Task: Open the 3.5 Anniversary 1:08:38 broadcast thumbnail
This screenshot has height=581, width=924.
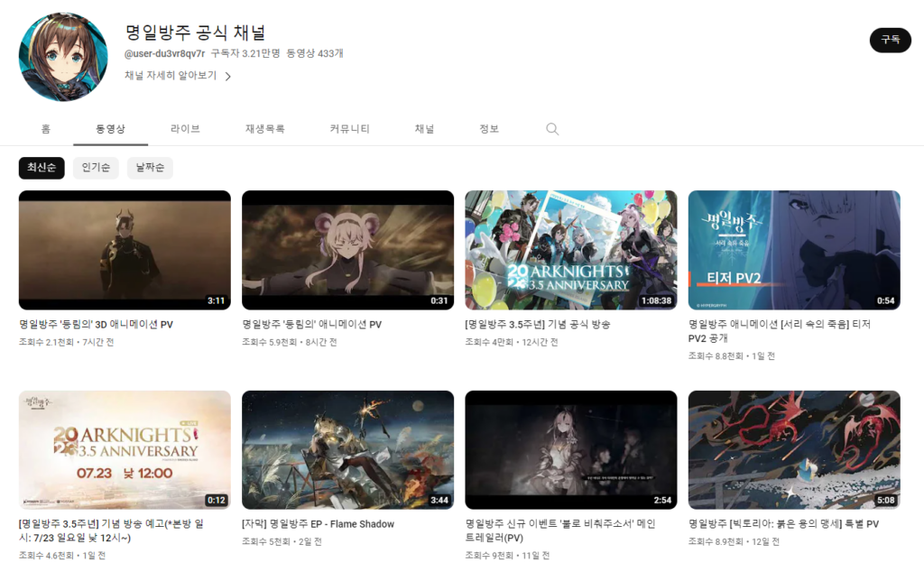Action: pos(571,250)
